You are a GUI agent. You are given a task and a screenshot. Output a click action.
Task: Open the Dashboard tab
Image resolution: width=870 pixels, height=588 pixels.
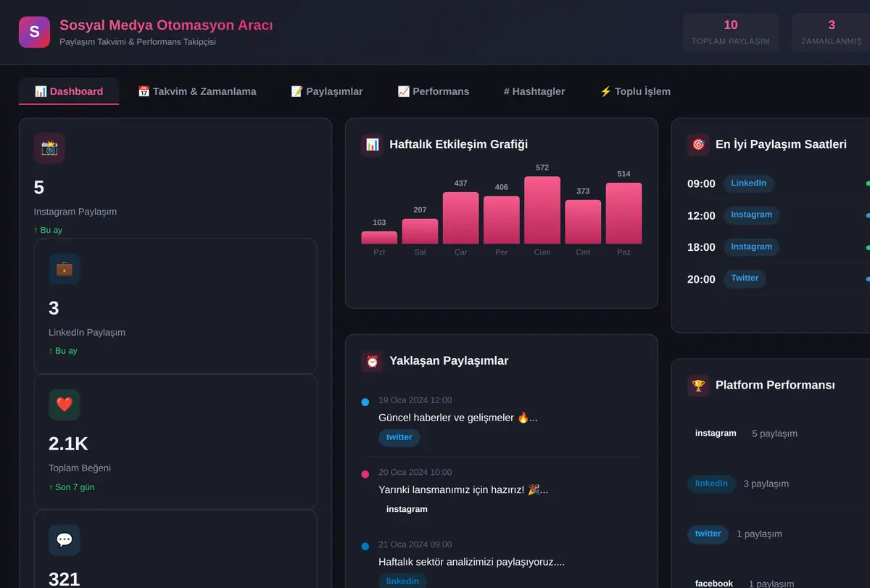pyautogui.click(x=69, y=91)
